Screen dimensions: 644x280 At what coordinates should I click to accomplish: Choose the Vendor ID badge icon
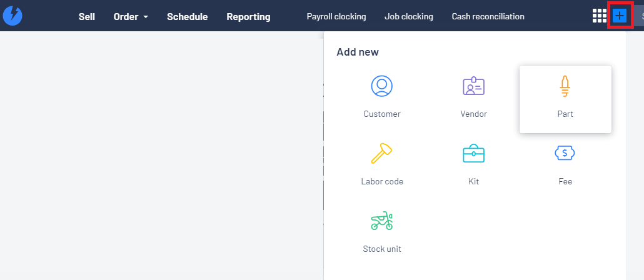coord(473,86)
